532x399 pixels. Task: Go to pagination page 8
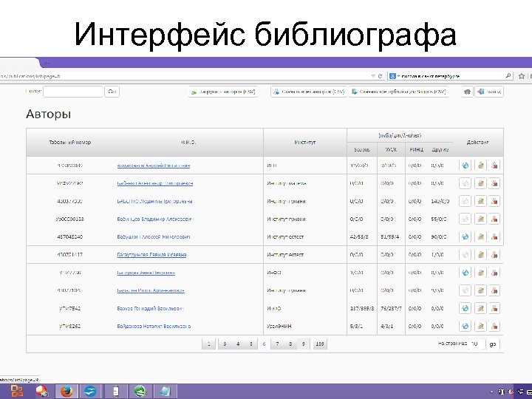(290, 344)
